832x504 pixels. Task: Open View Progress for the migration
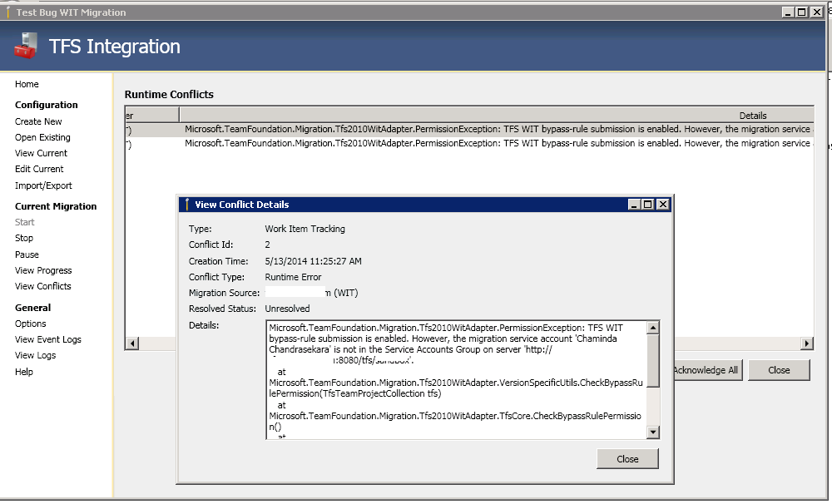[x=45, y=270]
